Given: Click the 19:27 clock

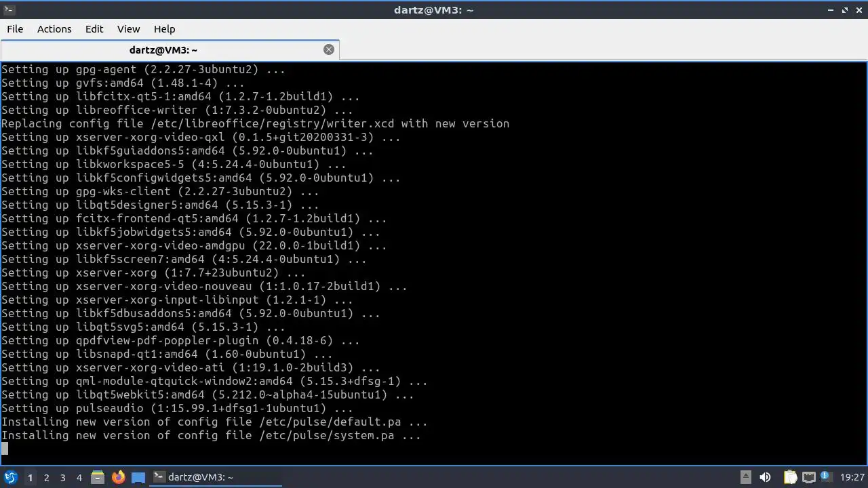Looking at the screenshot, I should click(x=852, y=477).
